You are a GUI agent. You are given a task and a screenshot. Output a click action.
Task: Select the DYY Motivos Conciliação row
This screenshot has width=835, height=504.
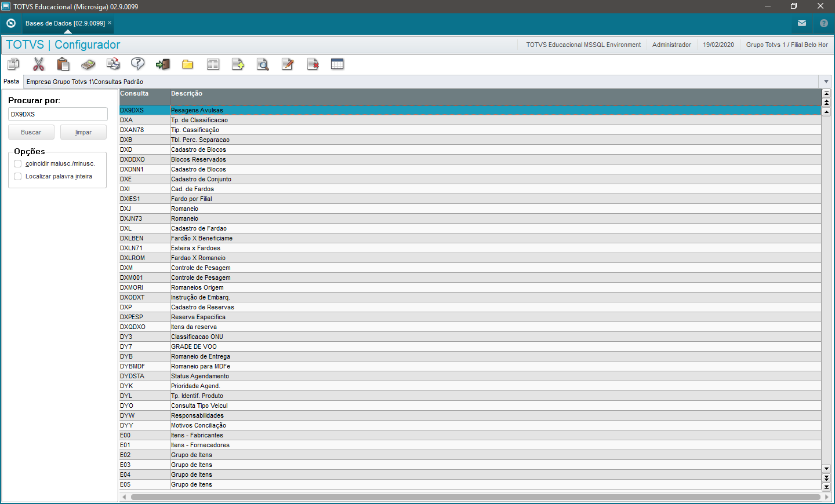point(470,425)
